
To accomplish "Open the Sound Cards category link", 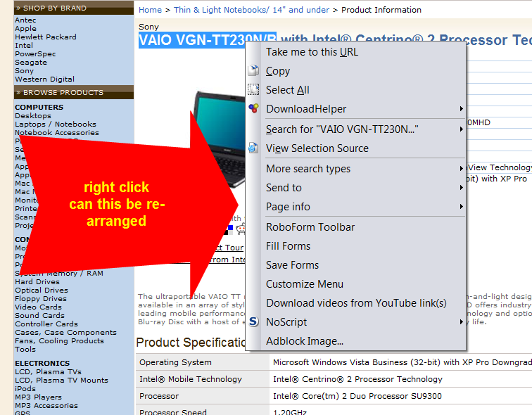I will 39,315.
